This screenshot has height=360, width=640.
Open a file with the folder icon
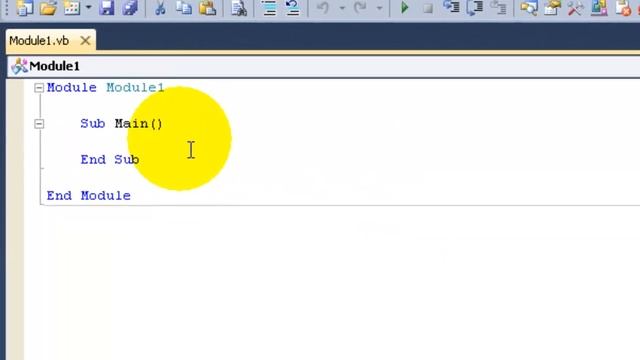click(48, 7)
